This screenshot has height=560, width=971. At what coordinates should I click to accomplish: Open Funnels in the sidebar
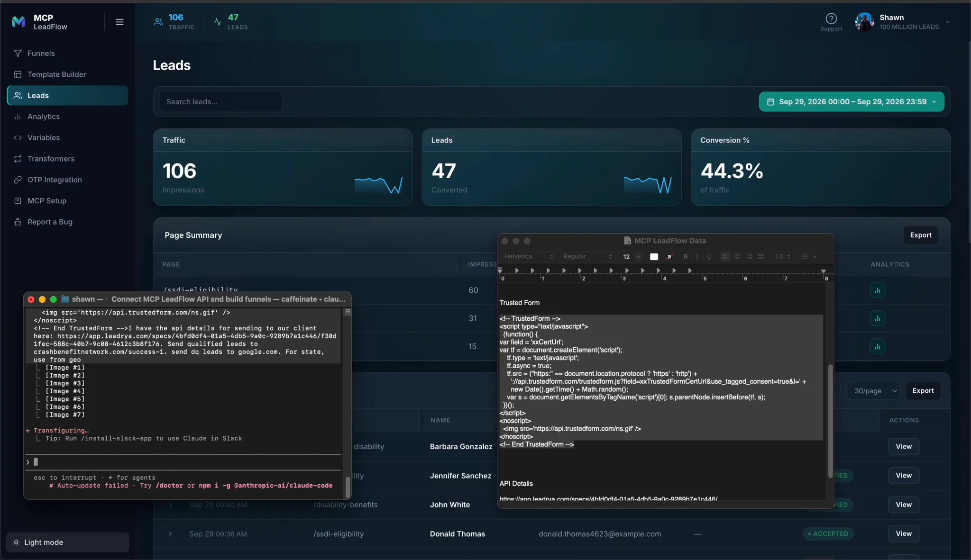point(67,54)
